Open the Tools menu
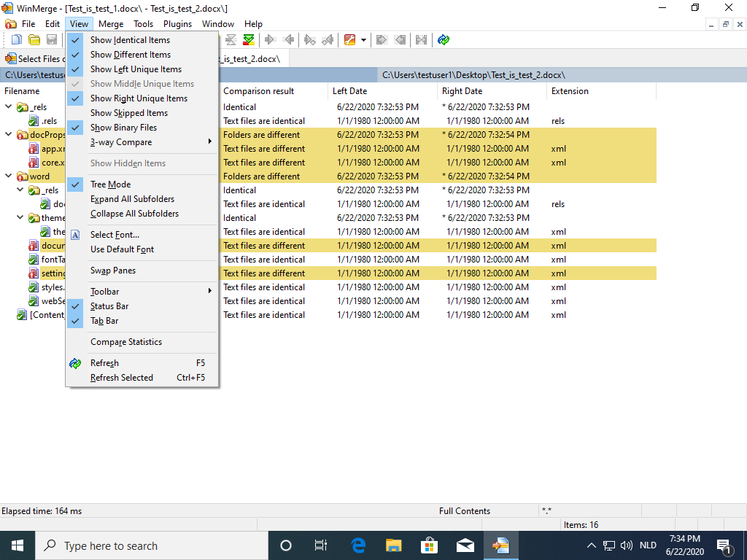The image size is (747, 560). click(x=144, y=24)
